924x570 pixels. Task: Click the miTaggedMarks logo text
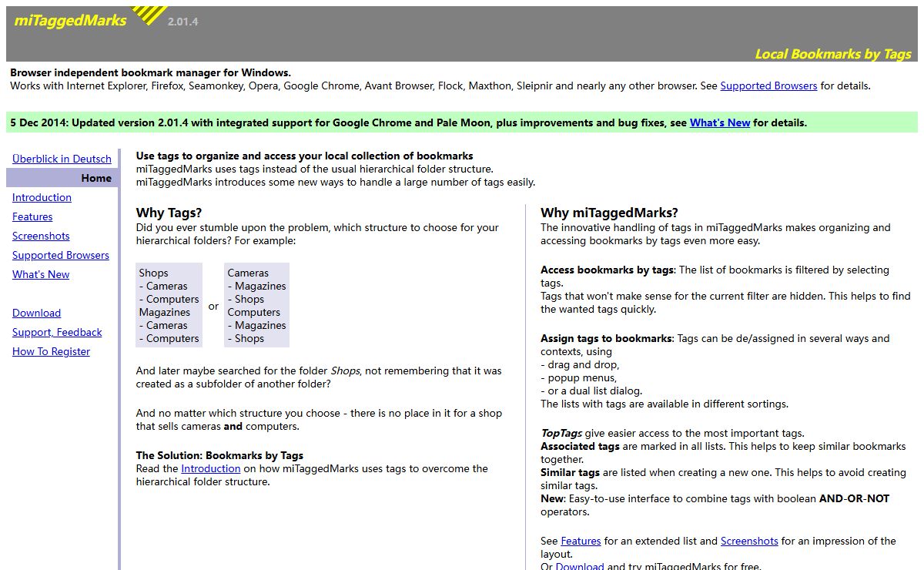pos(70,22)
